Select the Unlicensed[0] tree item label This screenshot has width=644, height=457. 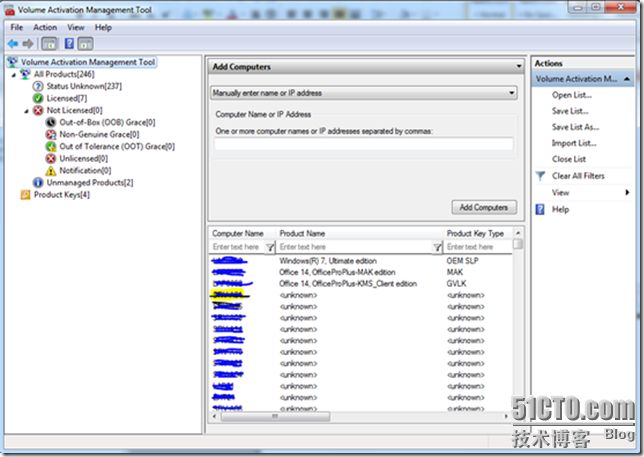pos(83,158)
